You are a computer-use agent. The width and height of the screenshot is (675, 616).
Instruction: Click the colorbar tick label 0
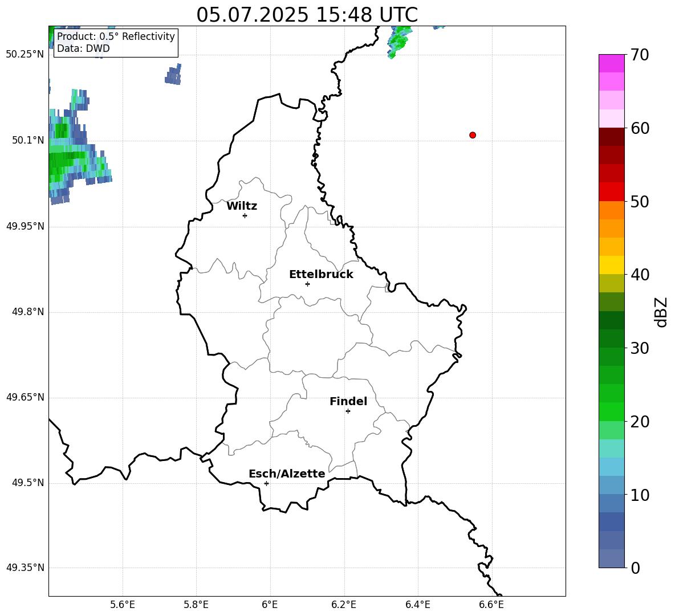coord(635,568)
